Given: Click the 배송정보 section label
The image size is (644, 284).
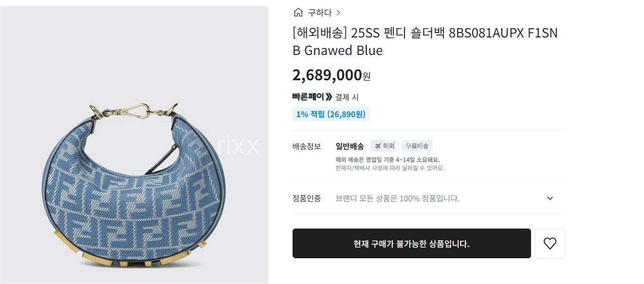Looking at the screenshot, I should point(307,146).
